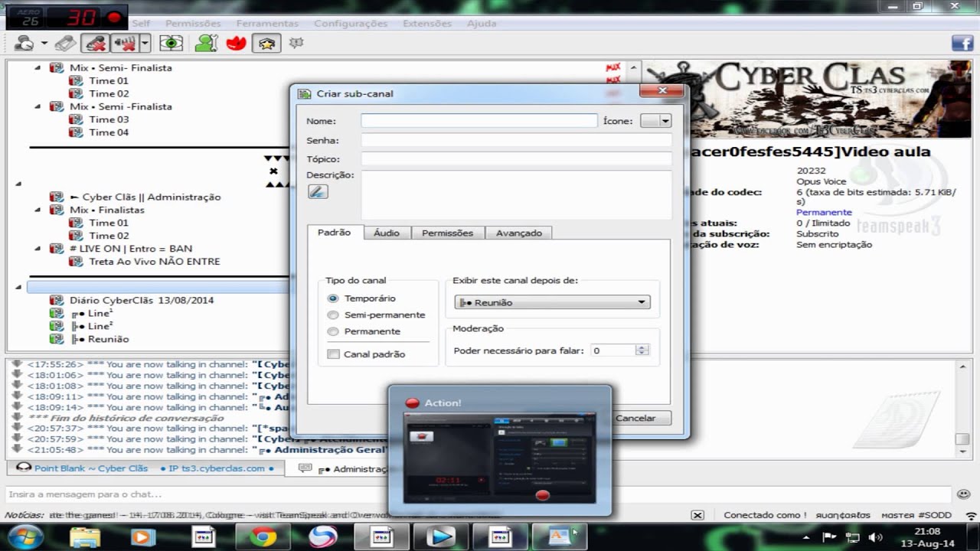Open the Ícone dropdown in dialog

click(655, 121)
